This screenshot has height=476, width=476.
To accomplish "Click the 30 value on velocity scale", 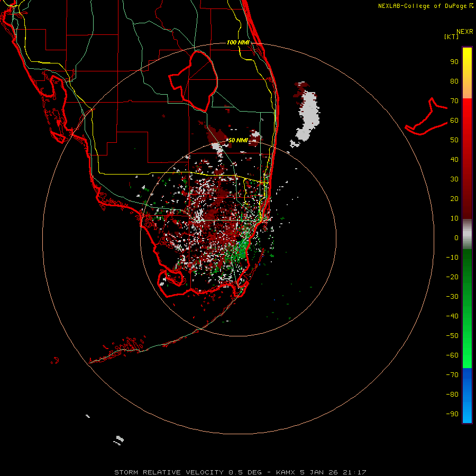I will click(454, 179).
